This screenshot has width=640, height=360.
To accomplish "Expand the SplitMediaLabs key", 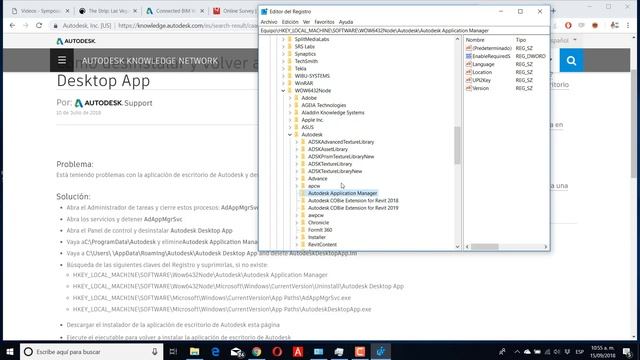I will tap(283, 39).
